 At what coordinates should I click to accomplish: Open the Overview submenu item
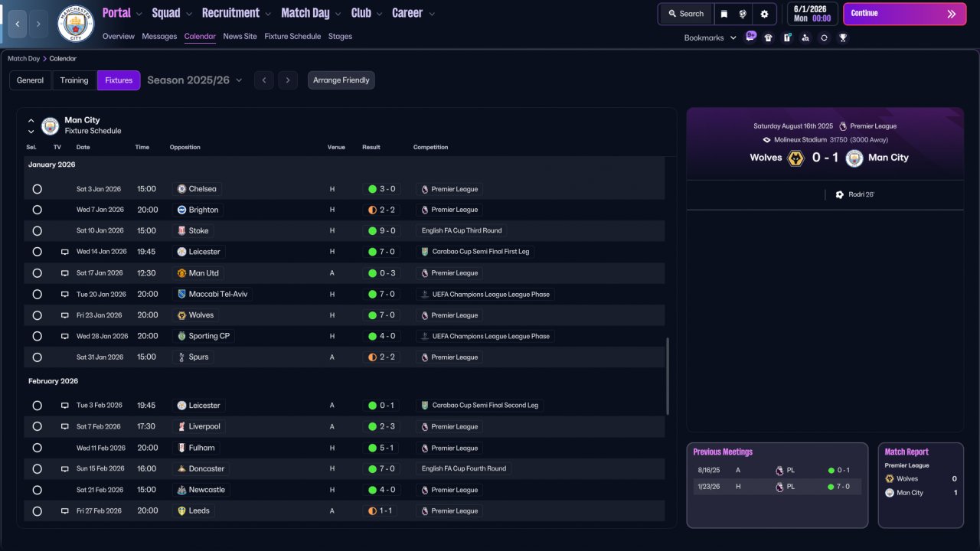pyautogui.click(x=119, y=37)
